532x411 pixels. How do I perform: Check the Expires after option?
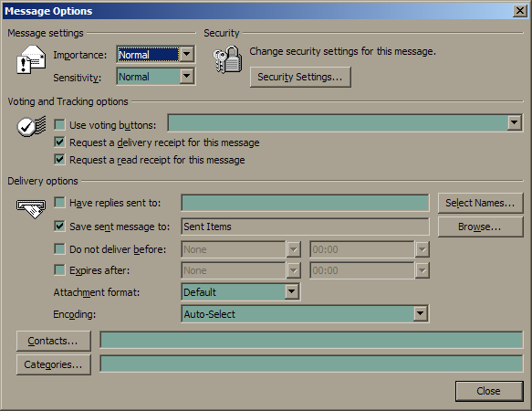click(59, 270)
